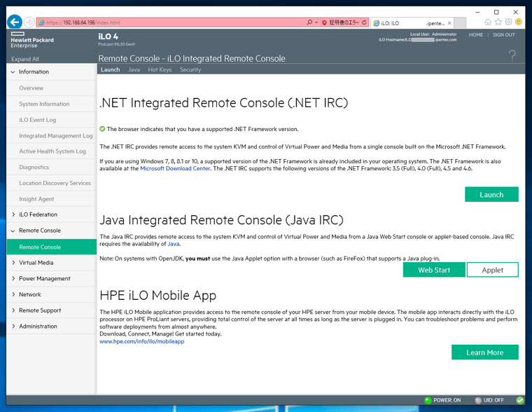Click the Web Start button

click(x=434, y=270)
